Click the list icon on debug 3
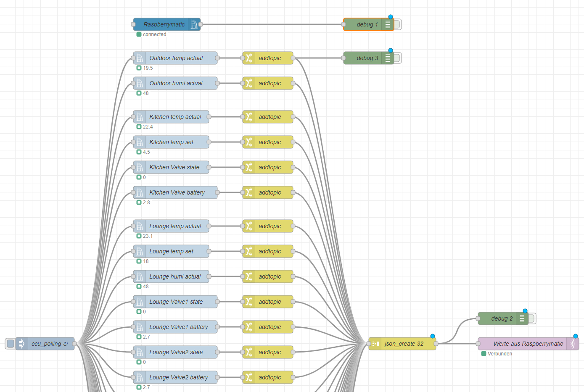584x392 pixels. [387, 58]
